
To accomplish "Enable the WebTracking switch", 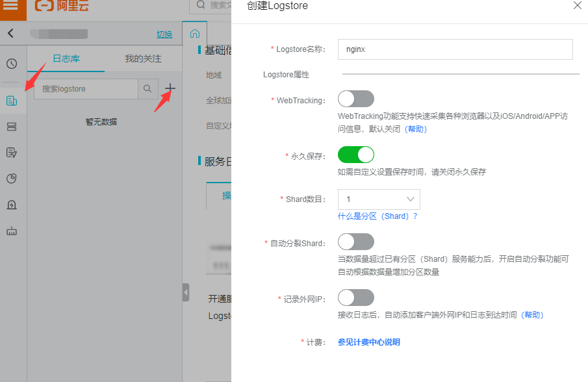I will pyautogui.click(x=356, y=99).
